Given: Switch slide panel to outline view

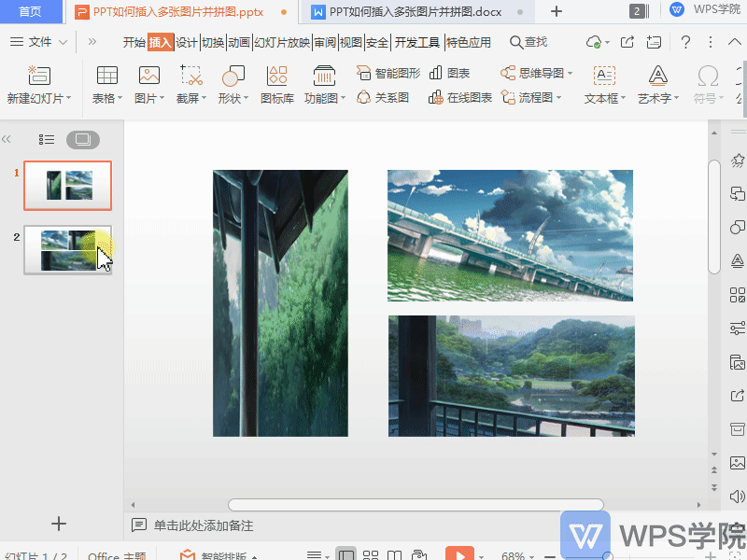Looking at the screenshot, I should tap(47, 139).
